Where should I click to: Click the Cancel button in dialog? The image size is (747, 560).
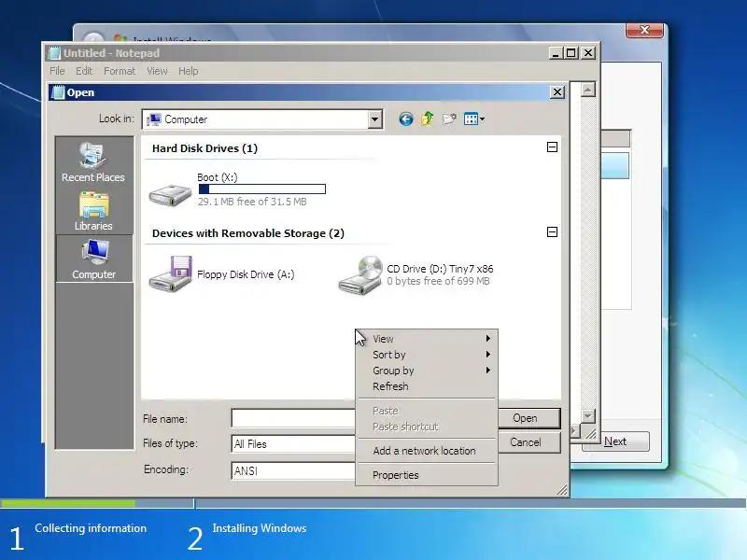click(529, 442)
